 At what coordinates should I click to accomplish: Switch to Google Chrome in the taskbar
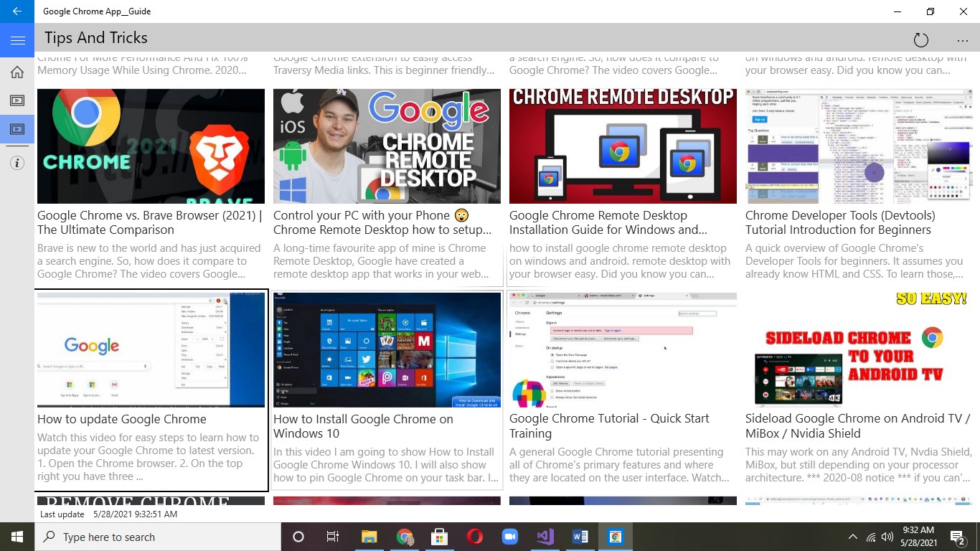tap(405, 537)
